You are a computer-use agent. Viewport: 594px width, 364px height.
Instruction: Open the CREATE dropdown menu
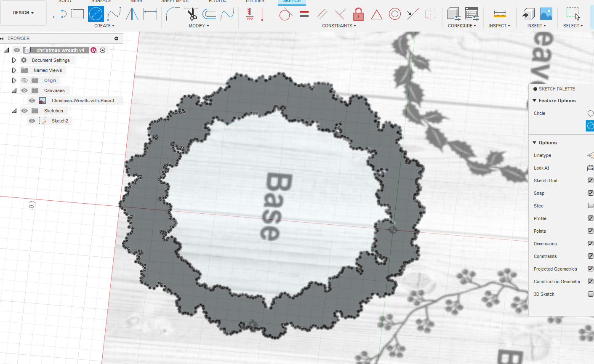(104, 26)
